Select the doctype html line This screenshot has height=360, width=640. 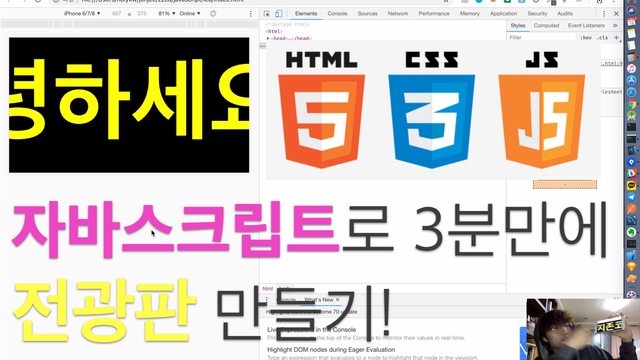pyautogui.click(x=288, y=24)
